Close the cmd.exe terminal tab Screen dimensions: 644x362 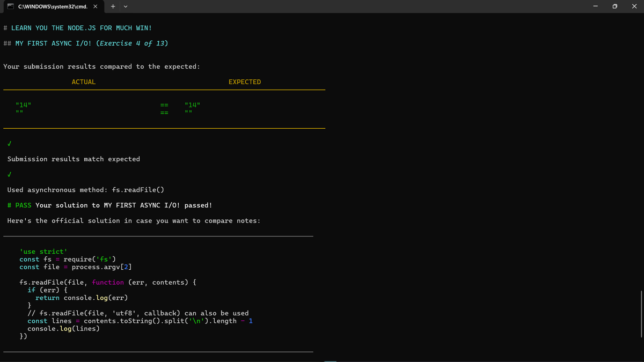tap(95, 6)
